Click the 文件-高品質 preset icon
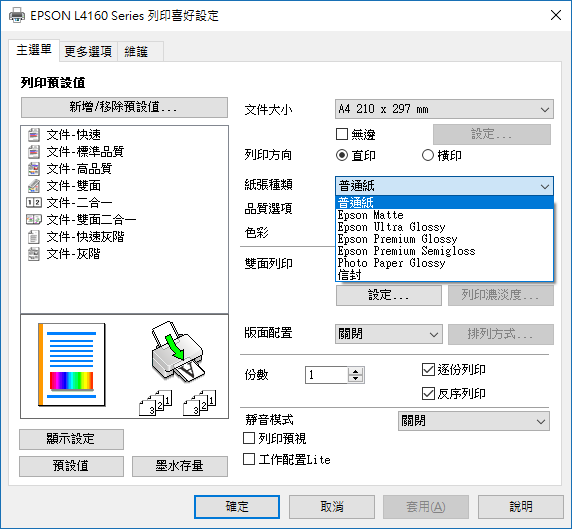Screen dimensions: 572x529 click(34, 169)
